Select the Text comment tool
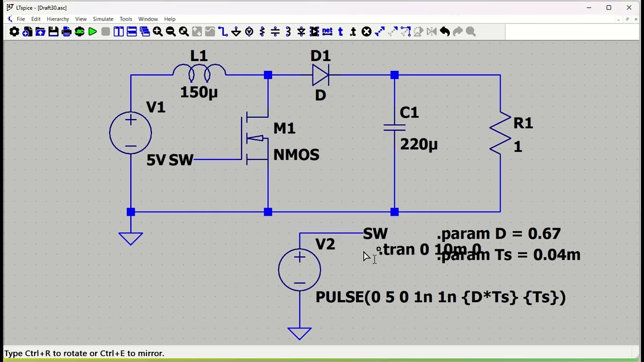This screenshot has width=644, height=362. (x=341, y=32)
